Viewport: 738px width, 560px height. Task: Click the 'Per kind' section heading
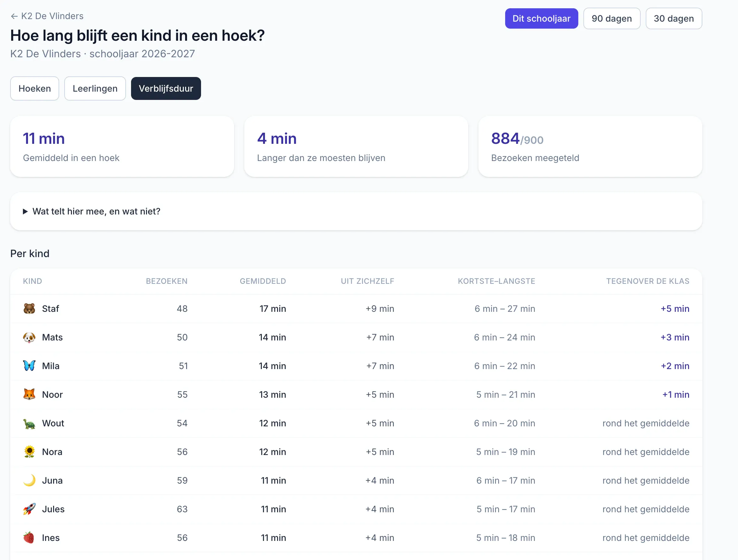[30, 254]
